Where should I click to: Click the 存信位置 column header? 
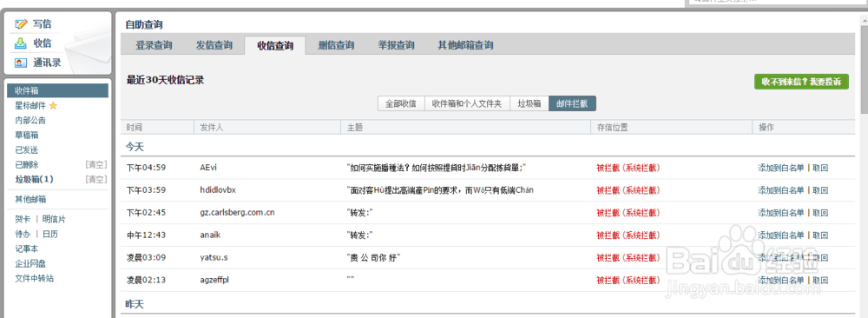(x=612, y=128)
